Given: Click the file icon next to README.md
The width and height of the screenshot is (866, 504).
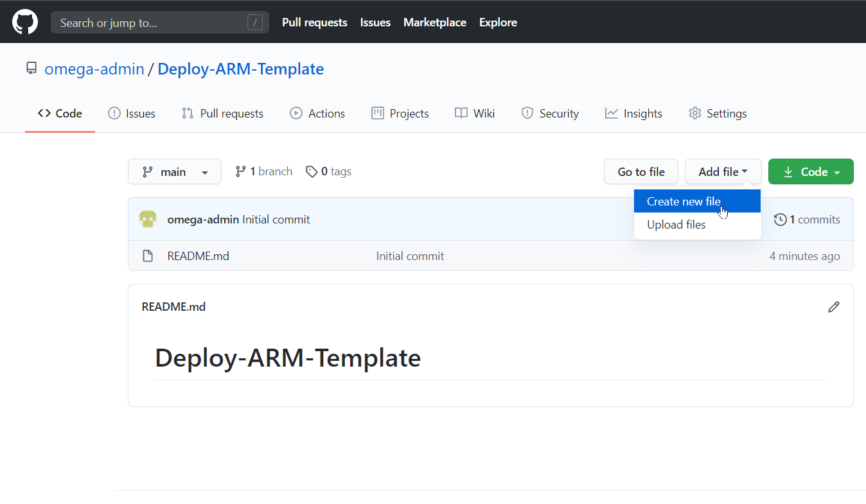Looking at the screenshot, I should click(x=148, y=256).
